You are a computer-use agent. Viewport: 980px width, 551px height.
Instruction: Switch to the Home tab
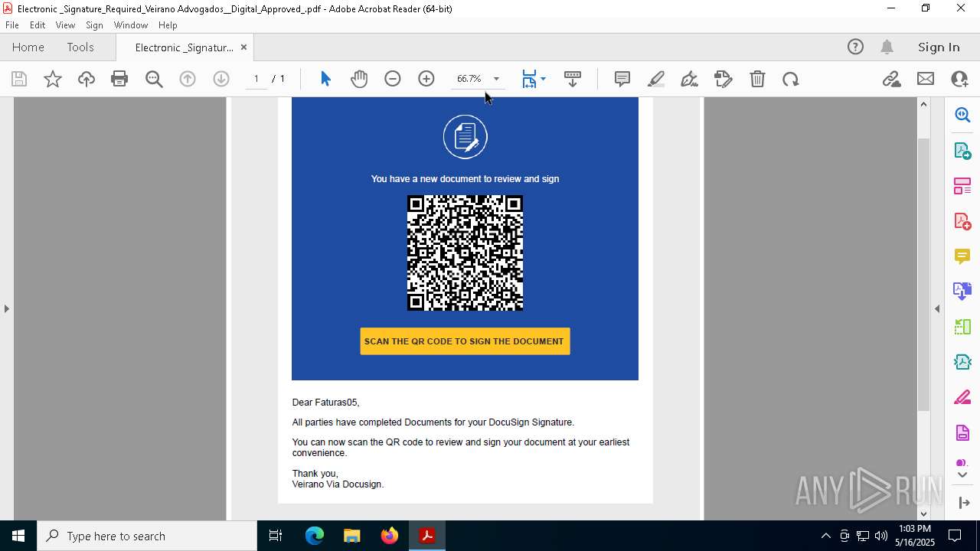[x=28, y=47]
